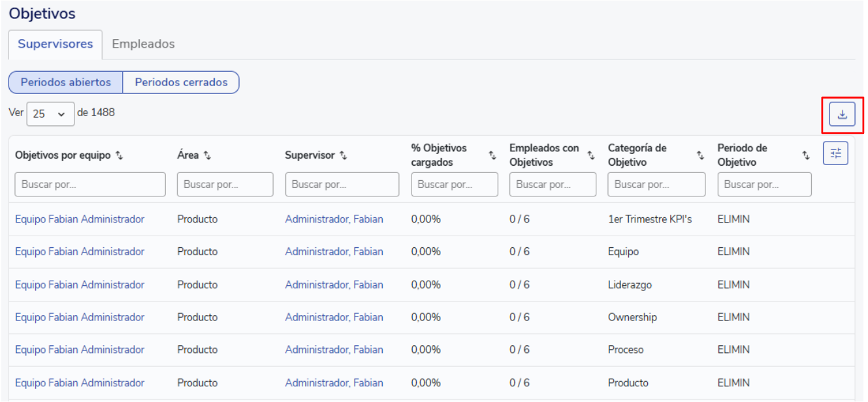Viewport: 868px width, 402px height.
Task: Open Equipo Fabian Administrador link in first row
Action: [80, 219]
